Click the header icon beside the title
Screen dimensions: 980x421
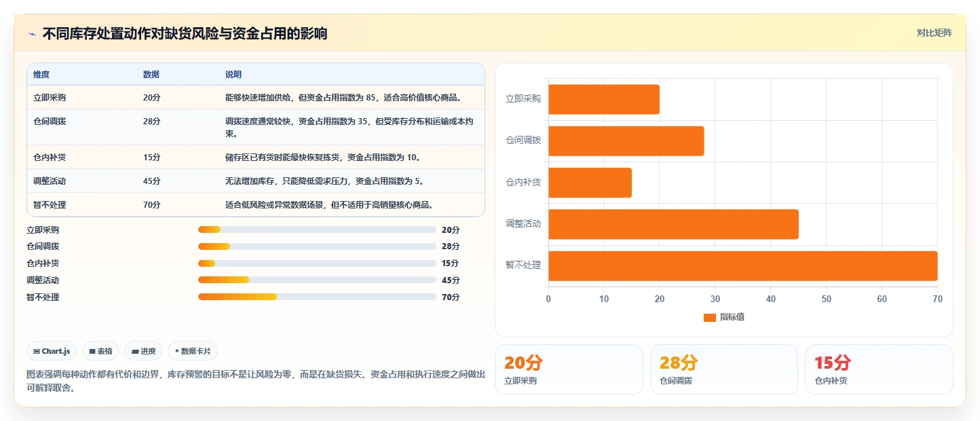point(32,34)
